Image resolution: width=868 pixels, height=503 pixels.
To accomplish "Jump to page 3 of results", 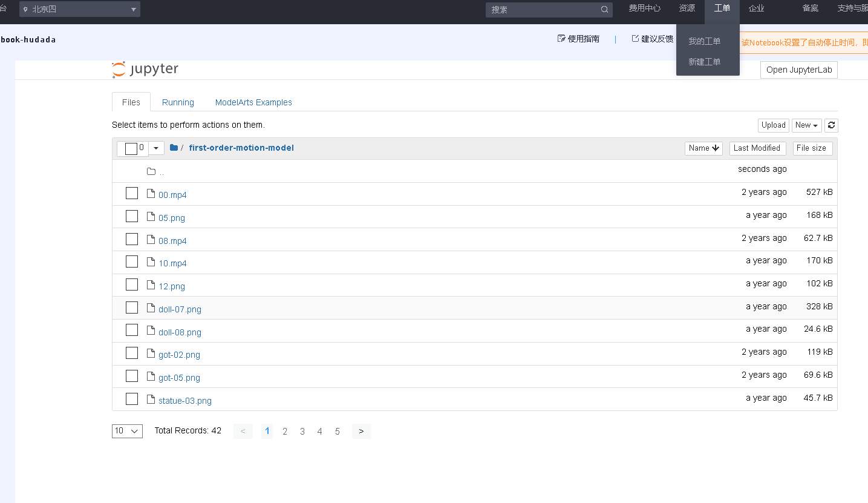I will pyautogui.click(x=302, y=432).
